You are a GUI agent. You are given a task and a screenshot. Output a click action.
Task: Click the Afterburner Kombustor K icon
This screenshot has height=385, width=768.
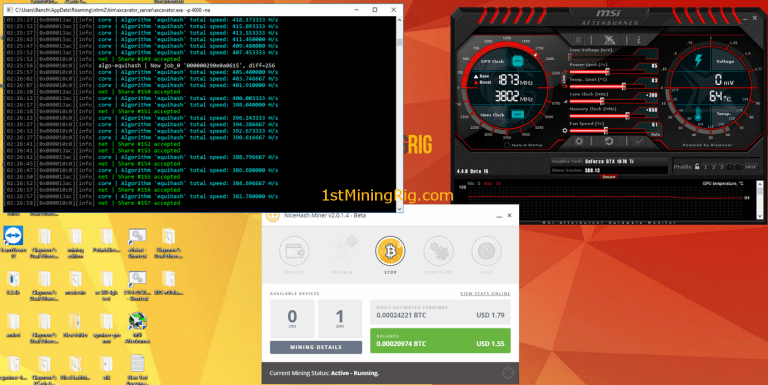click(579, 39)
